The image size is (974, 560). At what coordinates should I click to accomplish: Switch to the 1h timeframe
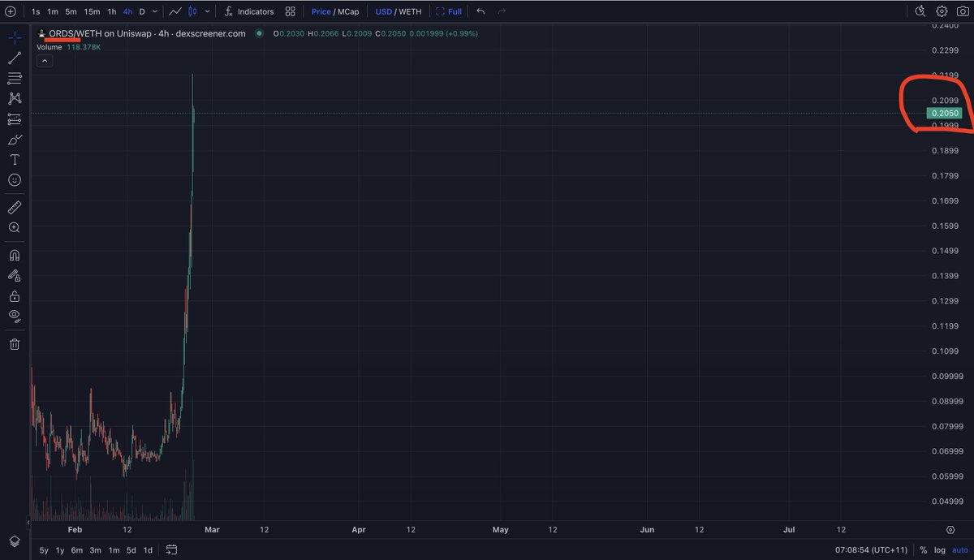(x=111, y=11)
